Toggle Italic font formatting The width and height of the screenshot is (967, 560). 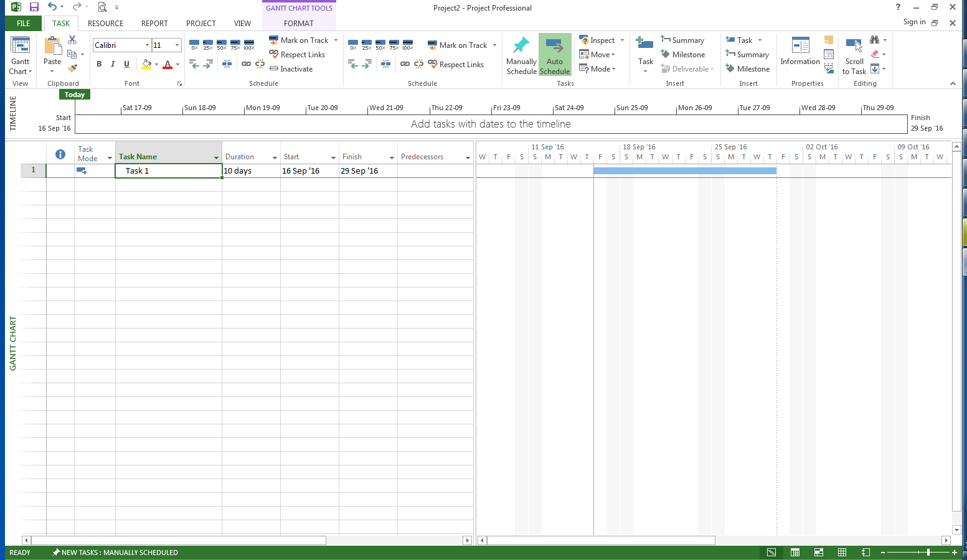point(113,64)
